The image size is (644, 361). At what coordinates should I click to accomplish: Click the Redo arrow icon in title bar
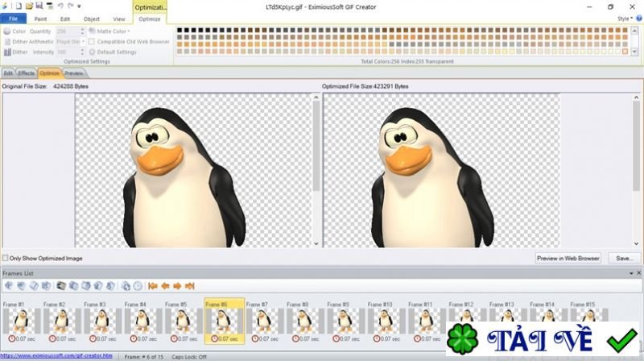70,6
